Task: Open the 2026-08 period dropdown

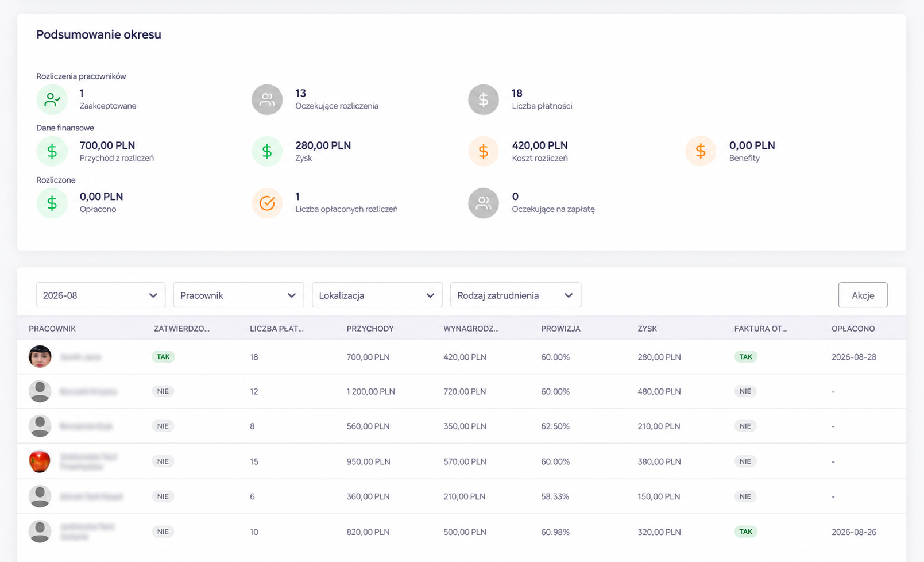Action: click(100, 295)
